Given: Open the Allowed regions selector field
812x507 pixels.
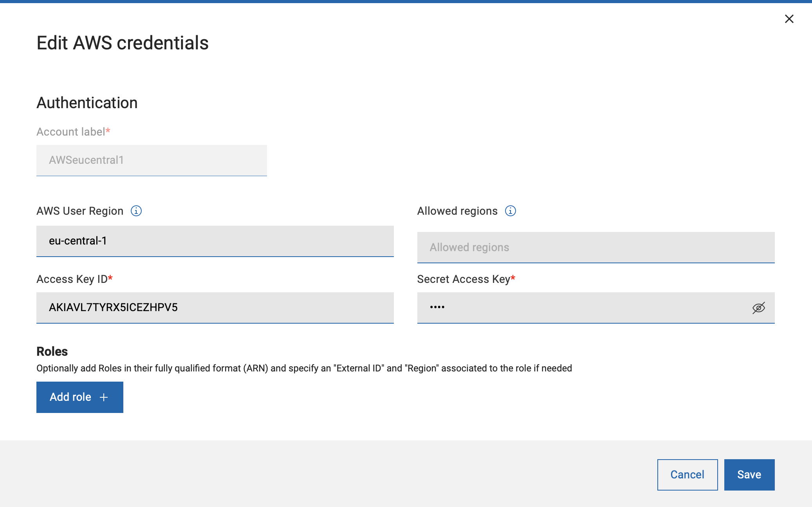Looking at the screenshot, I should [x=595, y=247].
